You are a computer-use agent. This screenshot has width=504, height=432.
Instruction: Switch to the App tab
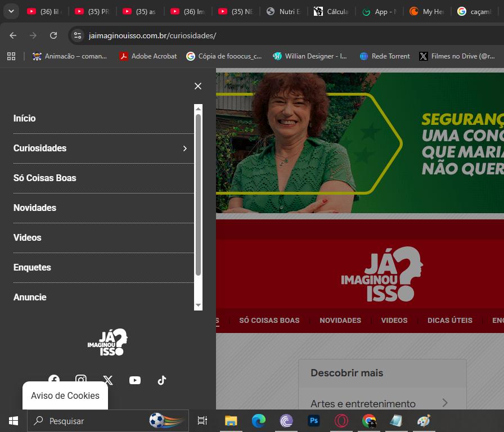pos(380,12)
